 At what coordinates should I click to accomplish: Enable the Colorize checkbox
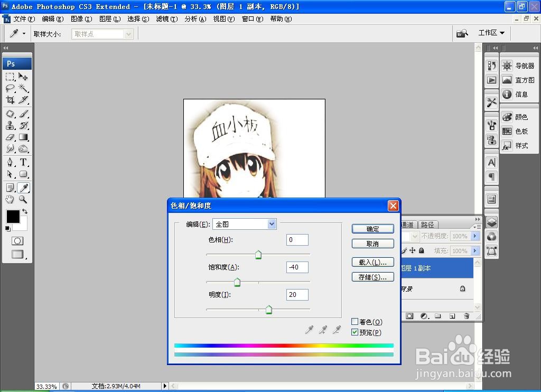click(355, 322)
